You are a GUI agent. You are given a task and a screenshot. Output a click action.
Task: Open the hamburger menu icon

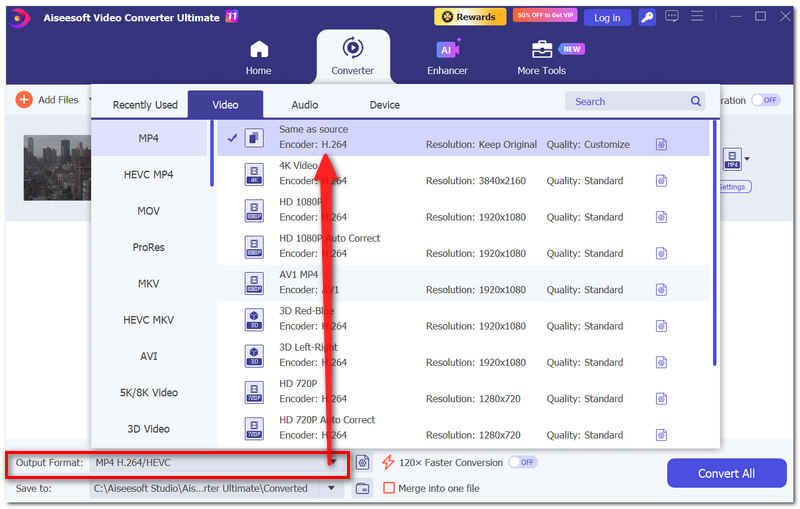(x=697, y=16)
